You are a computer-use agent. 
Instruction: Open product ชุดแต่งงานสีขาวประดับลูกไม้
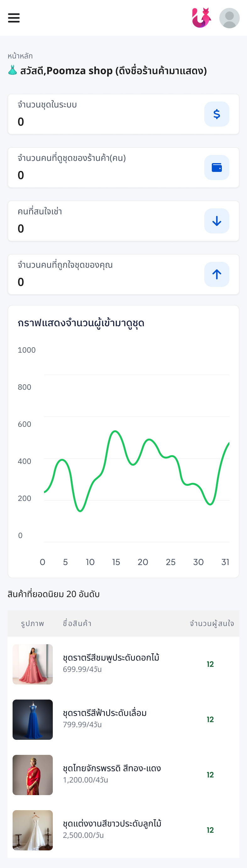[112, 823]
